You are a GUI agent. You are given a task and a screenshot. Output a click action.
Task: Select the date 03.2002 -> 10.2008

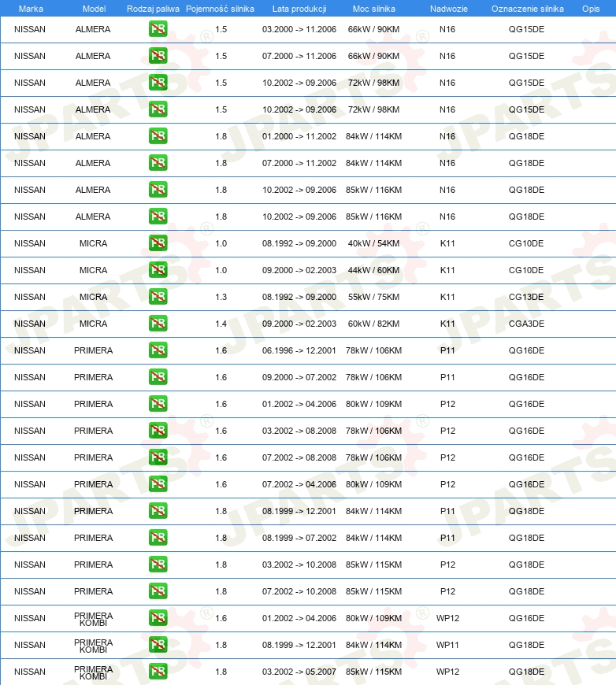pos(299,565)
